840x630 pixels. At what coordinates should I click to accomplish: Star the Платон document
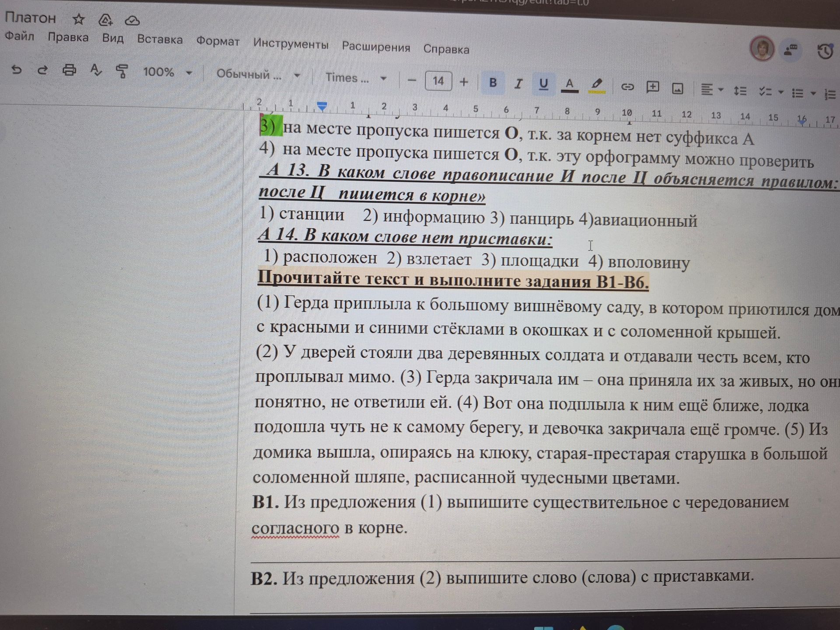[79, 19]
